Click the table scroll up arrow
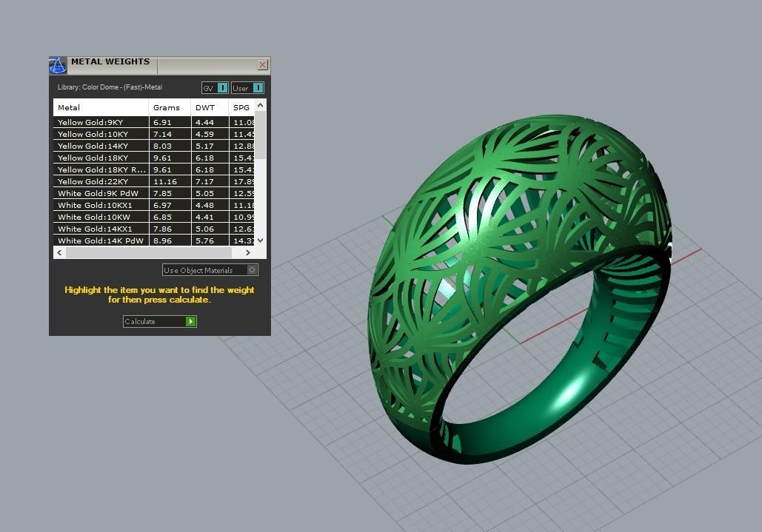 (x=261, y=105)
